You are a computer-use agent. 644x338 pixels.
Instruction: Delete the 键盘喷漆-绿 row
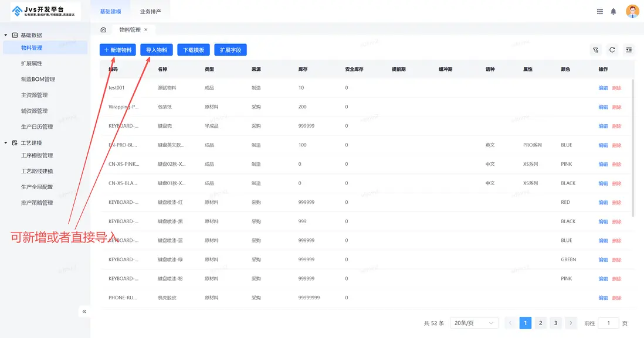(616, 260)
